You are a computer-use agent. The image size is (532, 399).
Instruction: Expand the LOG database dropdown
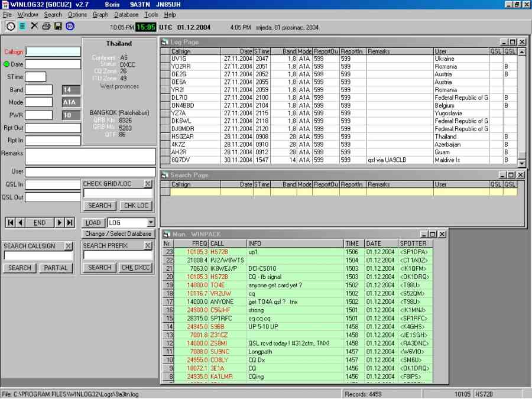pos(151,223)
